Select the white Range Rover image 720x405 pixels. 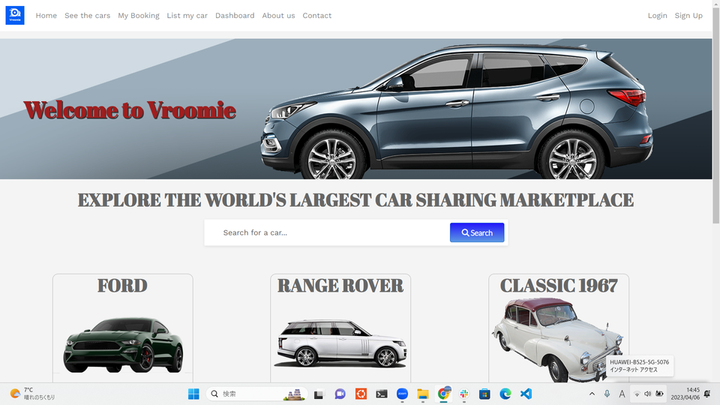340,343
